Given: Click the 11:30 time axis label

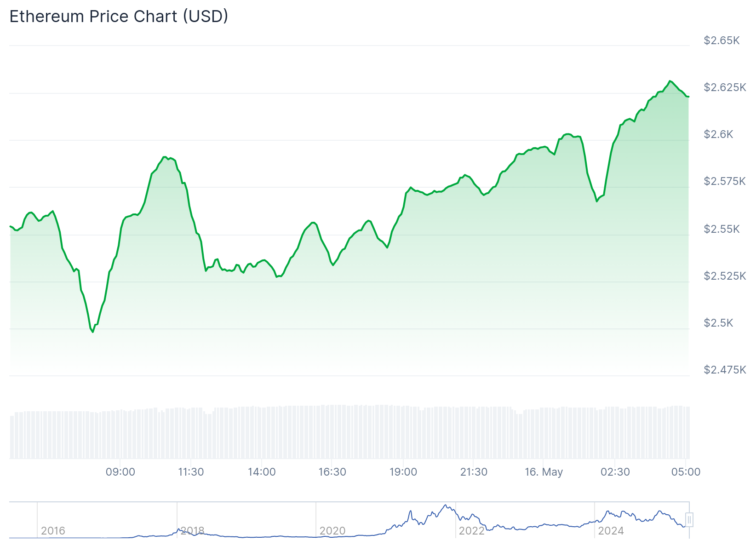Looking at the screenshot, I should pos(191,472).
